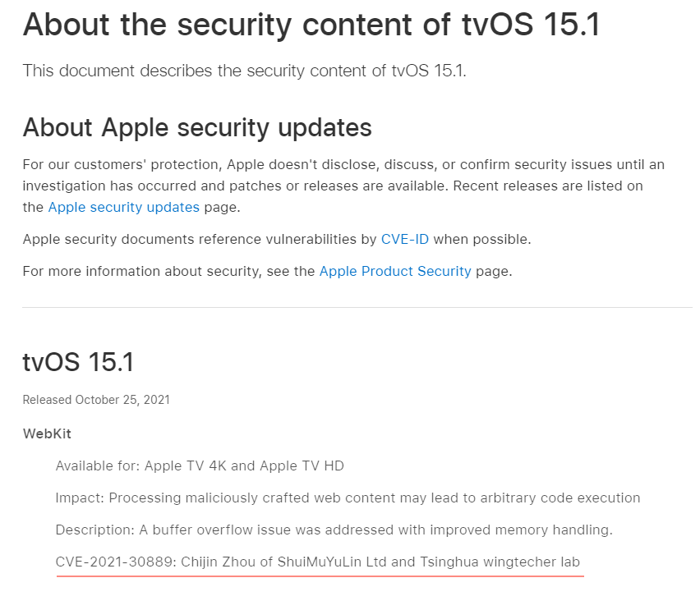The height and width of the screenshot is (610, 700).
Task: Click the Impact description sentence
Action: [x=348, y=498]
